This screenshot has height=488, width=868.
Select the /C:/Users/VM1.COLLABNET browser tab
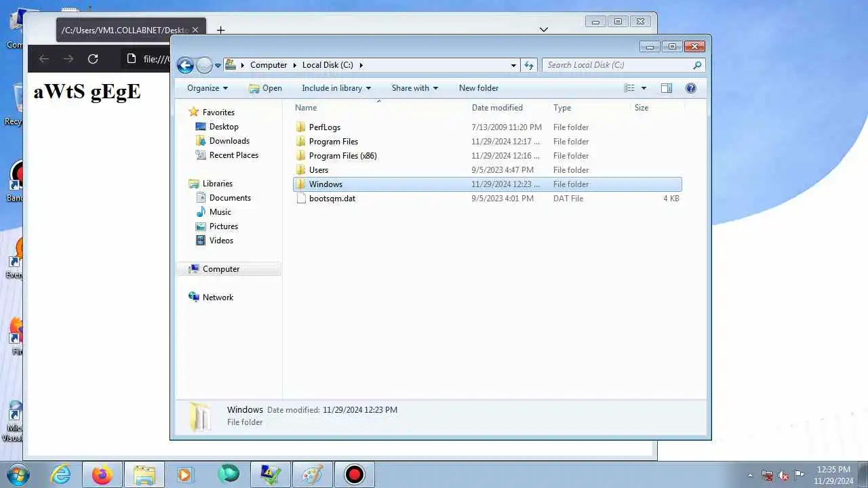tap(131, 30)
